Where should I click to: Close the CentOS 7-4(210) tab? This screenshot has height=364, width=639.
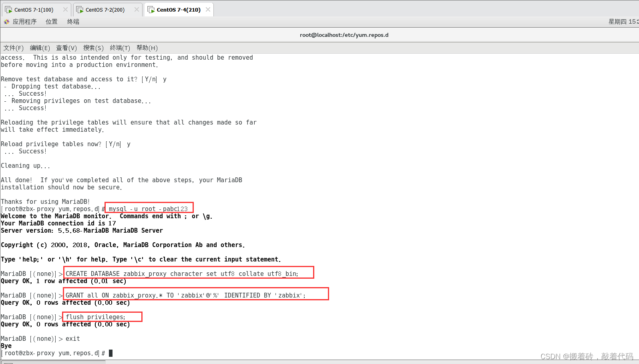(208, 10)
